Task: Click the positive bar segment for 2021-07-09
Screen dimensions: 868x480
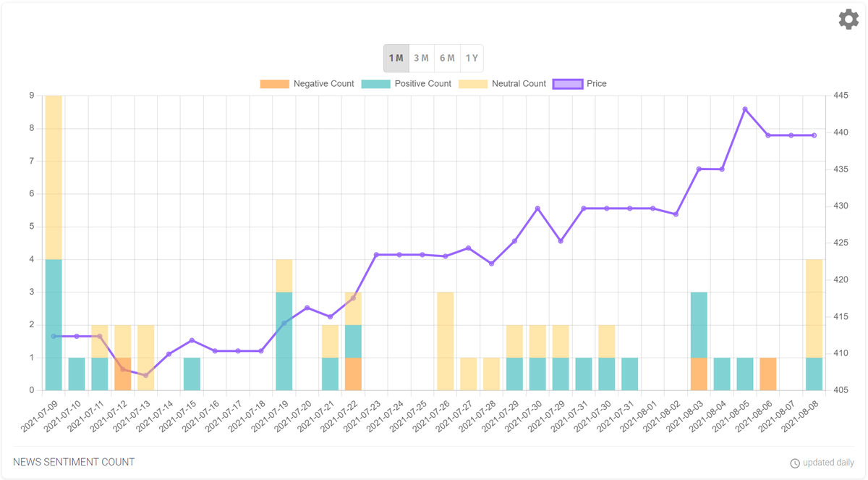Action: click(x=54, y=324)
